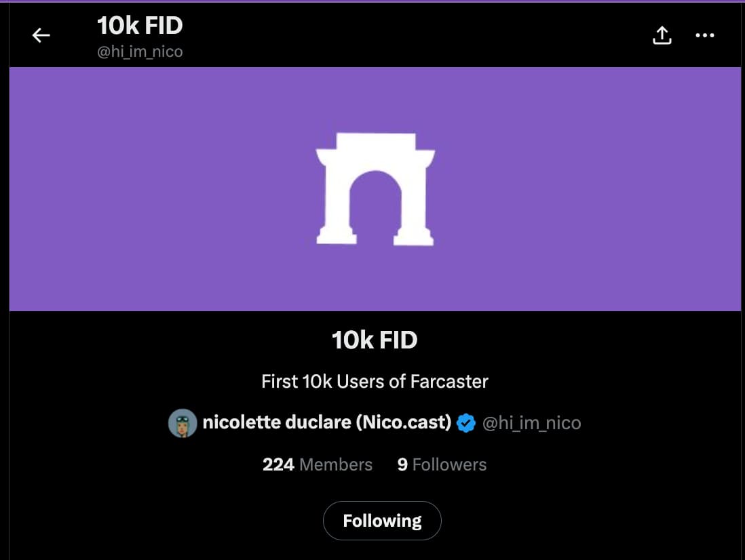Toggle the Following button
Viewport: 745px width, 560px height.
click(x=382, y=521)
